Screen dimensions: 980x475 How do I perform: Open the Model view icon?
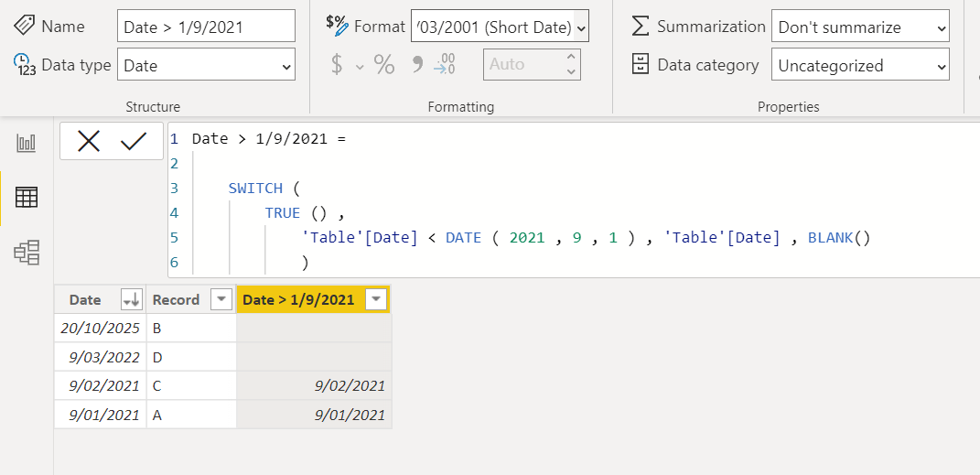click(27, 252)
